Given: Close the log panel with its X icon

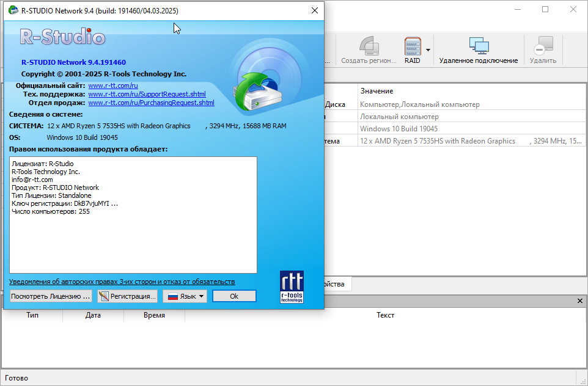Looking at the screenshot, I should tap(580, 301).
